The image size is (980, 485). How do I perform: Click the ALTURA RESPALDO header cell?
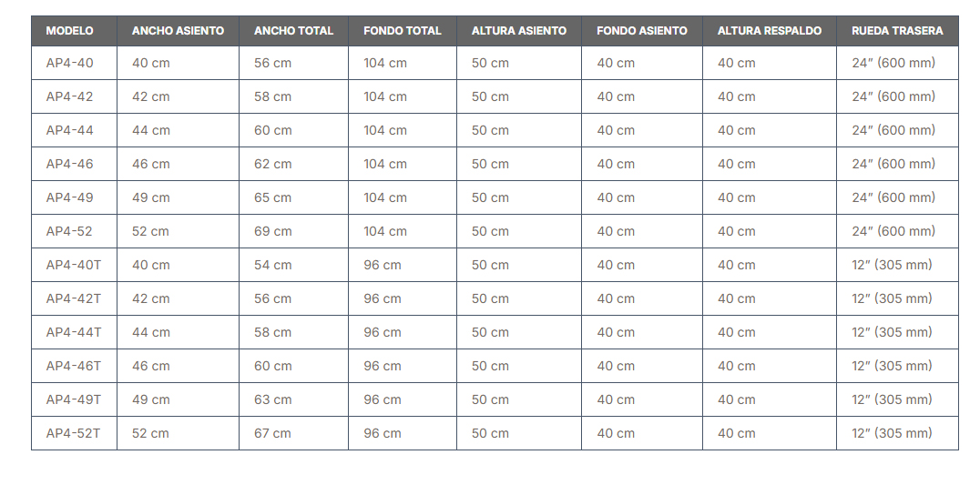[769, 31]
